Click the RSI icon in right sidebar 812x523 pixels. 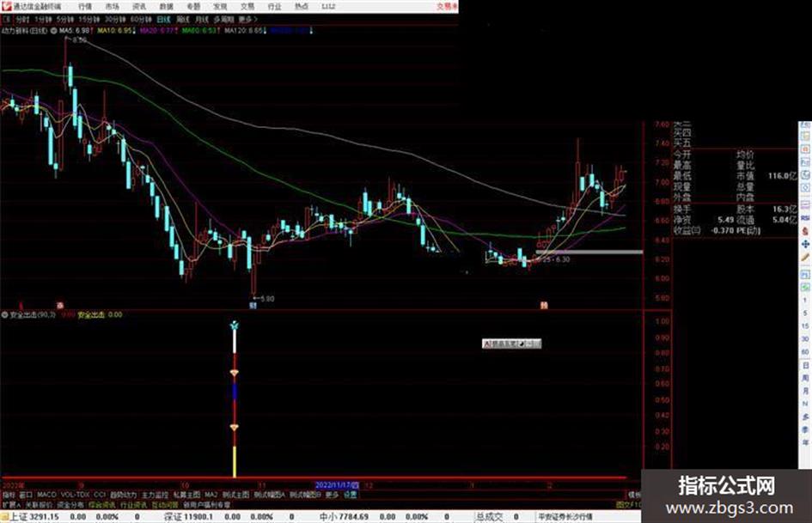(x=806, y=217)
